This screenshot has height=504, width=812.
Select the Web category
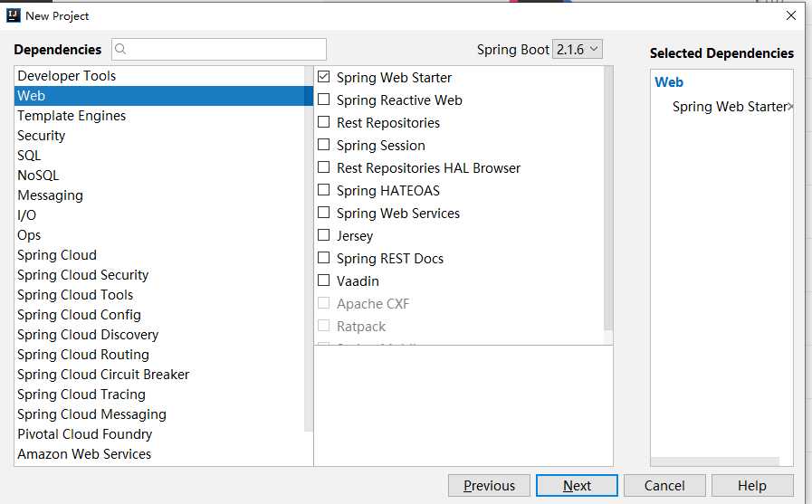pyautogui.click(x=164, y=96)
